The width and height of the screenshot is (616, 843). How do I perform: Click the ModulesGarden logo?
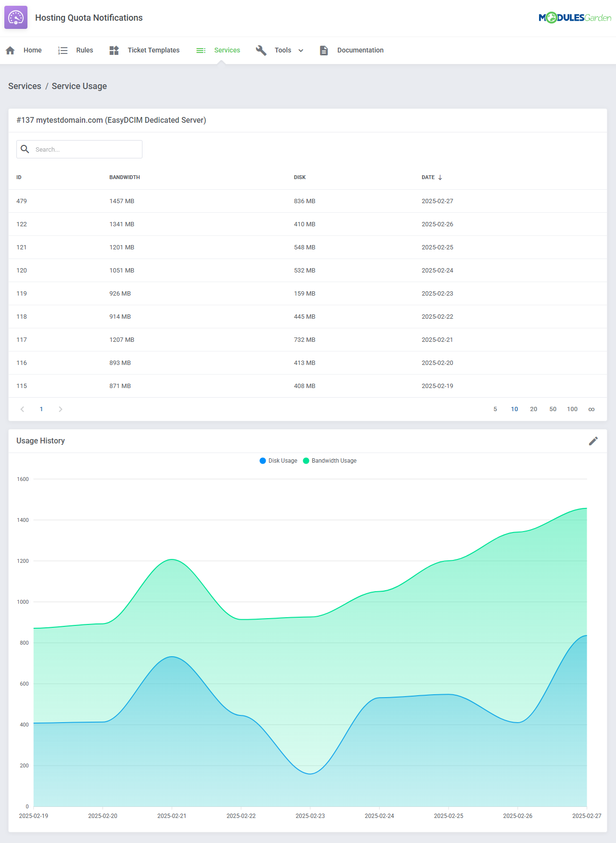[x=575, y=18]
